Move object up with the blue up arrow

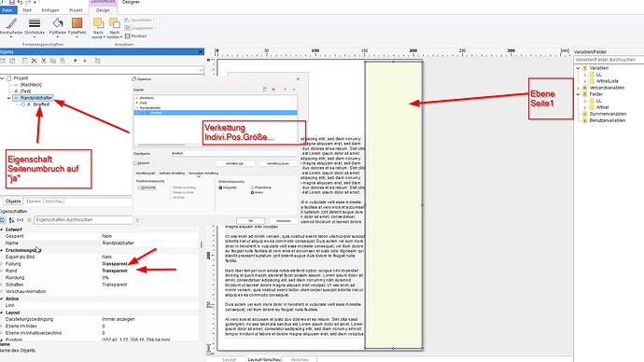pos(76,61)
